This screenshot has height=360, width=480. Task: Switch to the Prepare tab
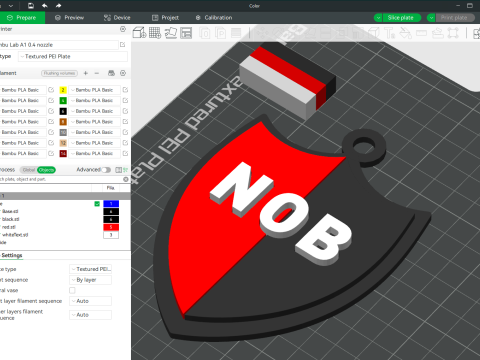pyautogui.click(x=22, y=18)
